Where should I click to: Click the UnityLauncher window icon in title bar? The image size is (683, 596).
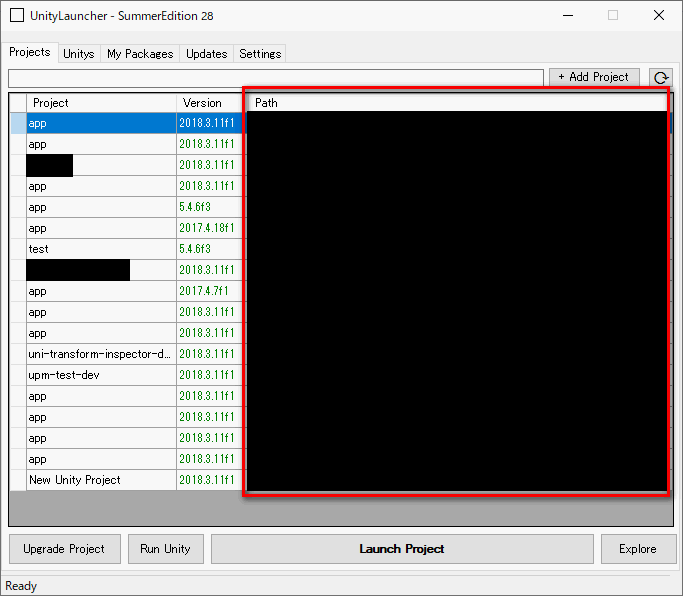point(17,15)
